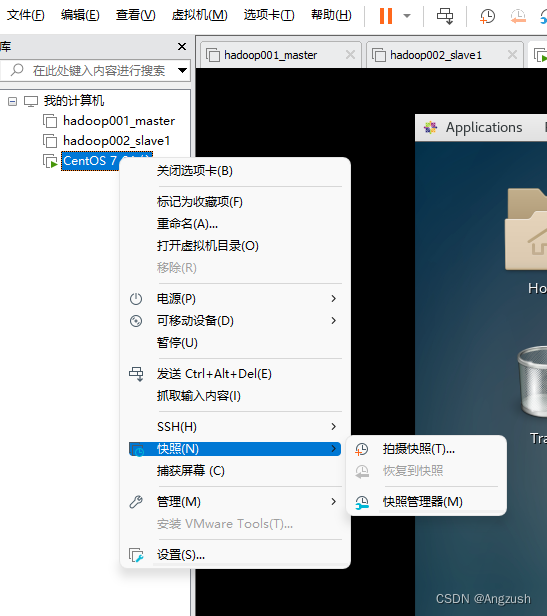Choose 发送 Ctrl+Alt+Del(E) in the context menu
Viewport: 547px width, 616px height.
coord(235,374)
